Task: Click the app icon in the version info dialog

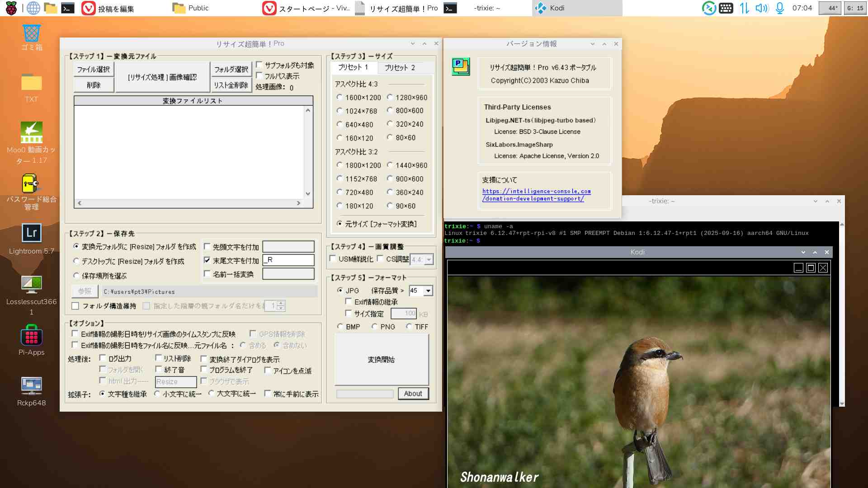Action: [461, 66]
